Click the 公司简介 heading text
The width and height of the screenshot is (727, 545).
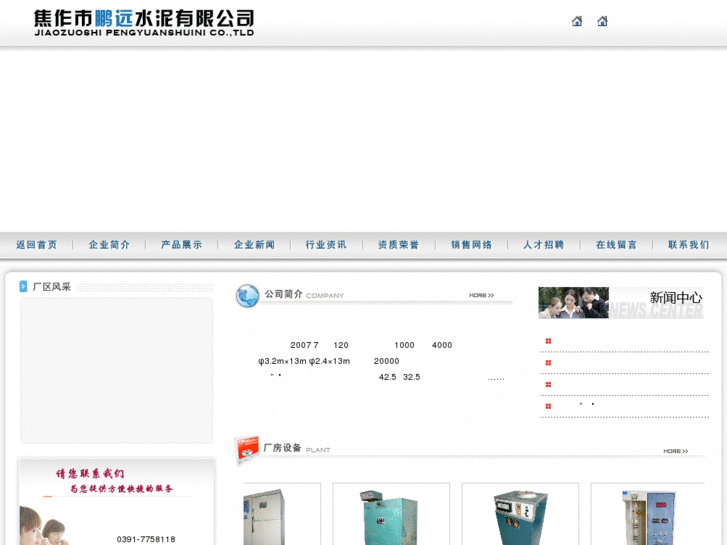283,294
